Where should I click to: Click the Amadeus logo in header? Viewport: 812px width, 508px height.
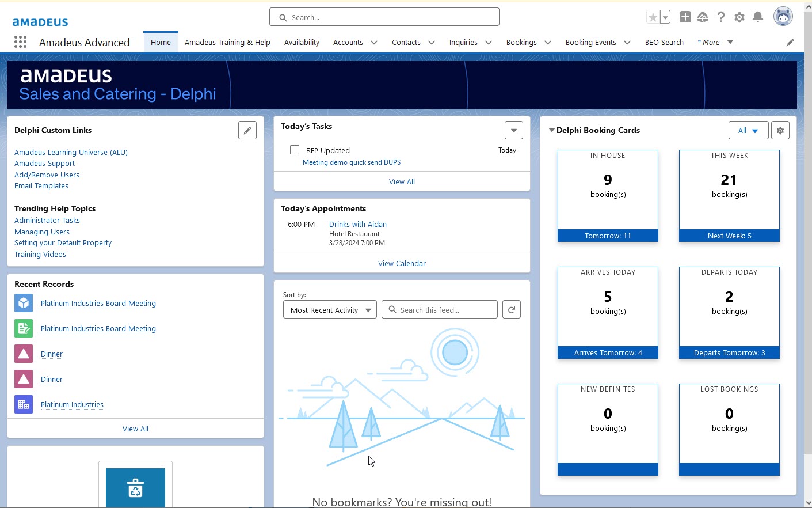pos(40,22)
